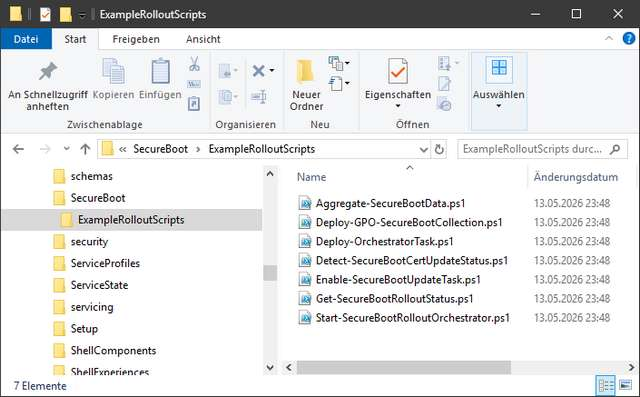Viewport: 640px width, 397px height.
Task: Open the quick access toolbar customize dropdown
Action: [x=82, y=16]
